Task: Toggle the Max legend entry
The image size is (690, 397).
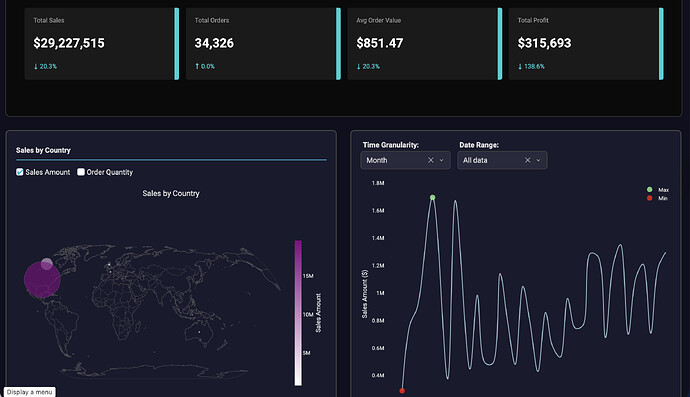Action: pos(658,190)
